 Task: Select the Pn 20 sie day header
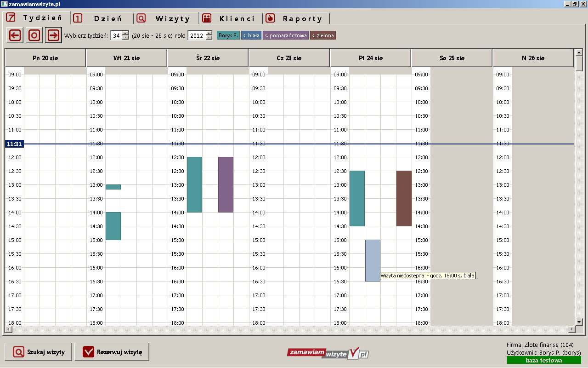point(45,58)
